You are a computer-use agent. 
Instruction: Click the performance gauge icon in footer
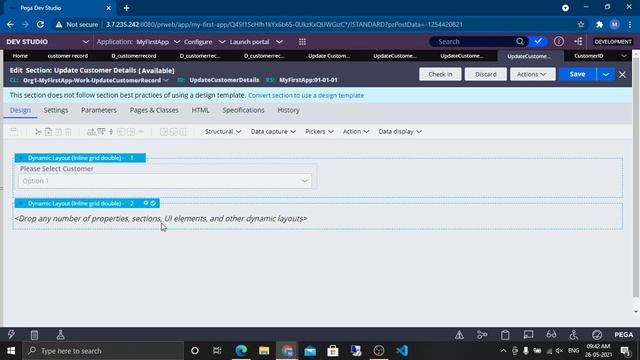coord(597,335)
